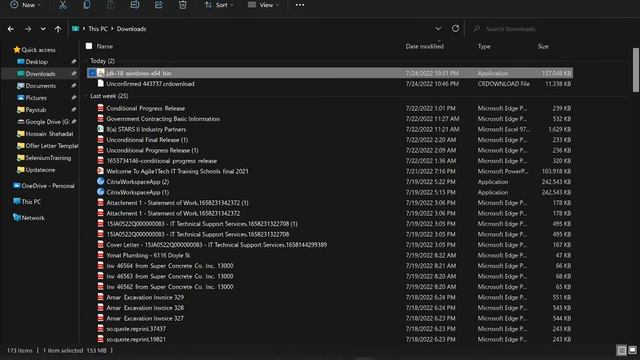This screenshot has height=360, width=640.
Task: Select Yonat Plumbing - 6116 Doyle St
Action: point(148,256)
